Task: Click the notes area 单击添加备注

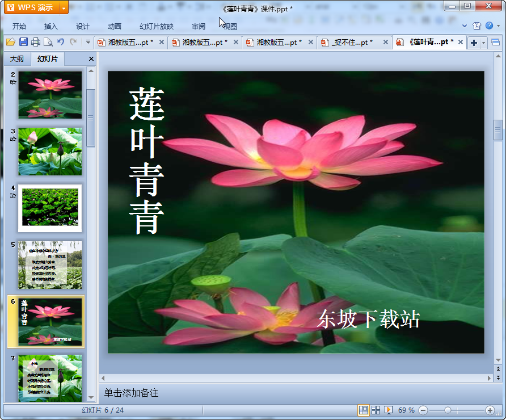Action: click(x=131, y=393)
